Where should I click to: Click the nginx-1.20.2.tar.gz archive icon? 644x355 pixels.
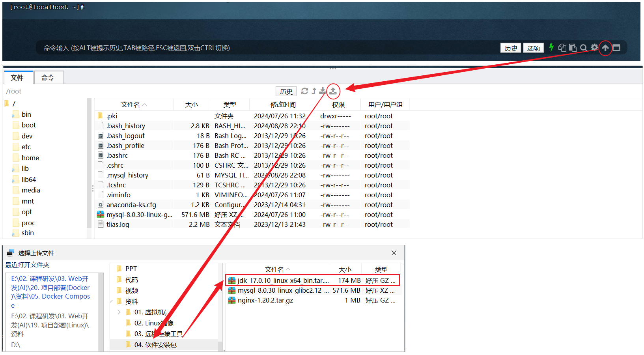(x=232, y=300)
